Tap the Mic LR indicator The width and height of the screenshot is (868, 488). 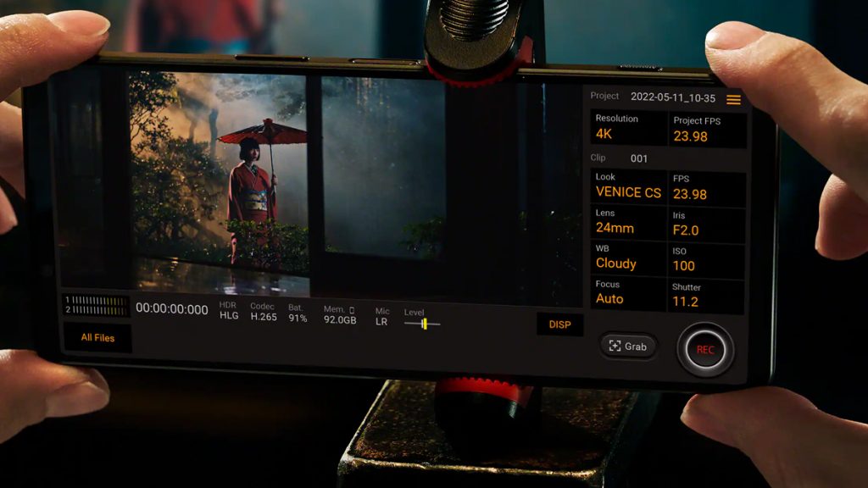coord(381,316)
